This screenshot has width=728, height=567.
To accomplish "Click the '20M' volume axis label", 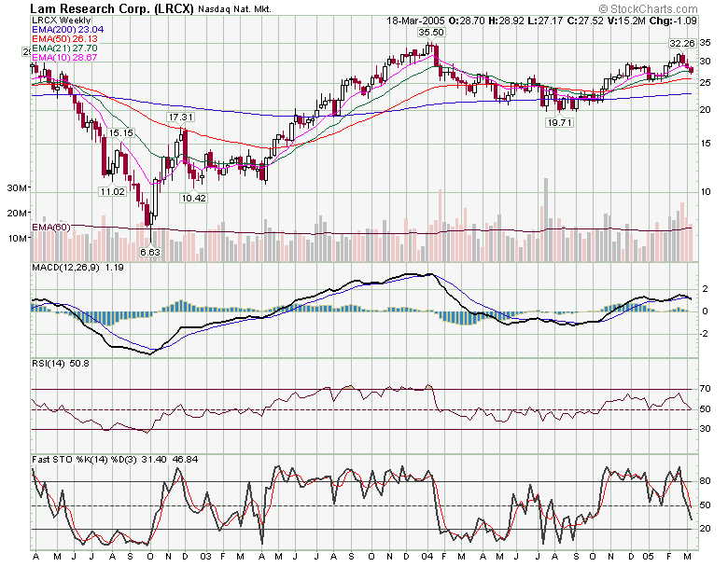I will (x=18, y=214).
